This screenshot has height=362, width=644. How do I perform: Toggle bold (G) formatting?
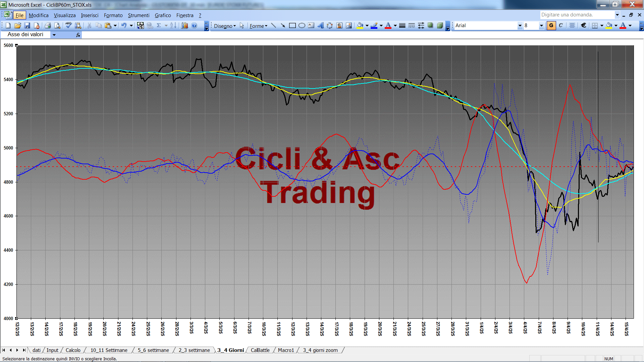[551, 25]
